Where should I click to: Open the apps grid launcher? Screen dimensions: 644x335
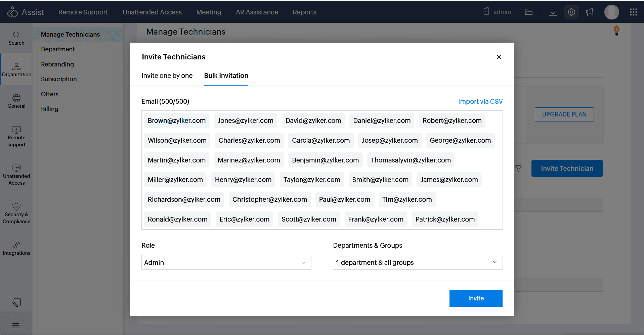[x=633, y=12]
